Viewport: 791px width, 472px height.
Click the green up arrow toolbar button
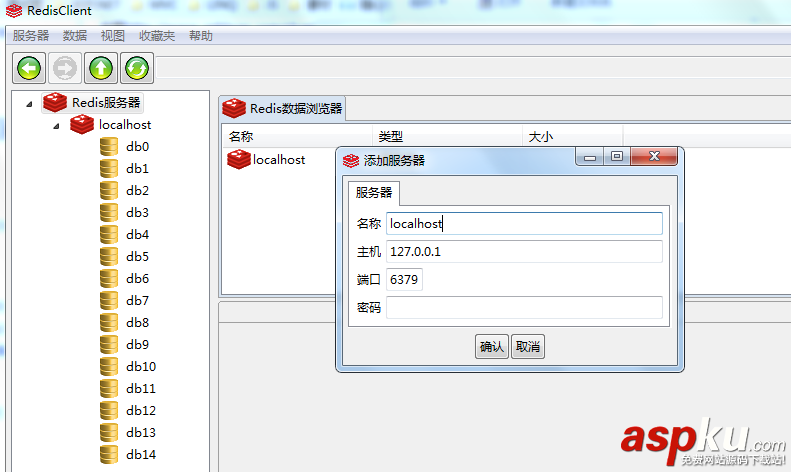point(101,68)
